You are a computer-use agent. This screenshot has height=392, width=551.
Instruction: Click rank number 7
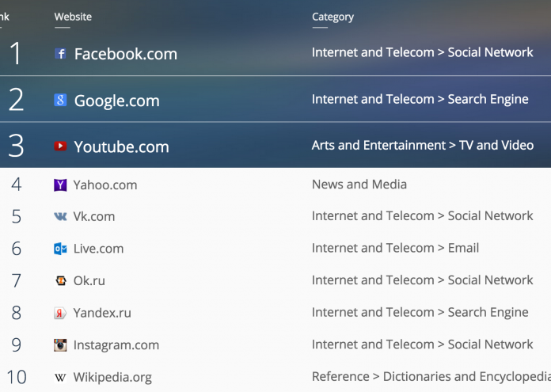point(16,281)
